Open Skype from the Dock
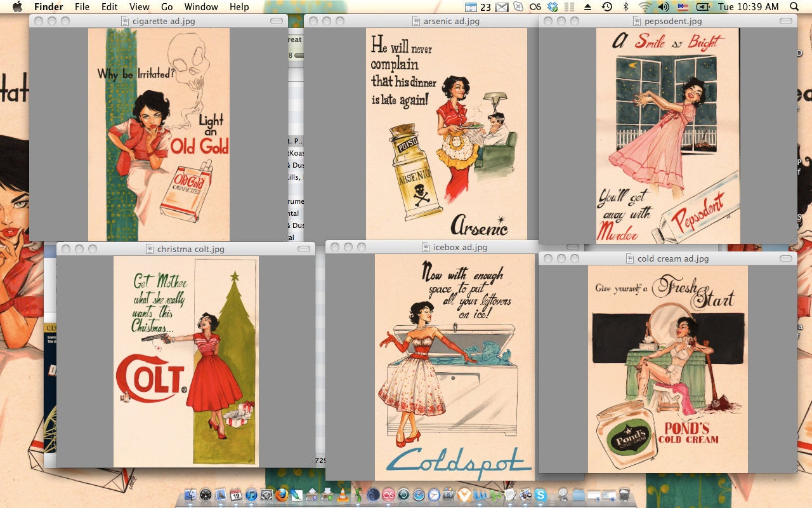Image resolution: width=812 pixels, height=508 pixels. pos(540,495)
